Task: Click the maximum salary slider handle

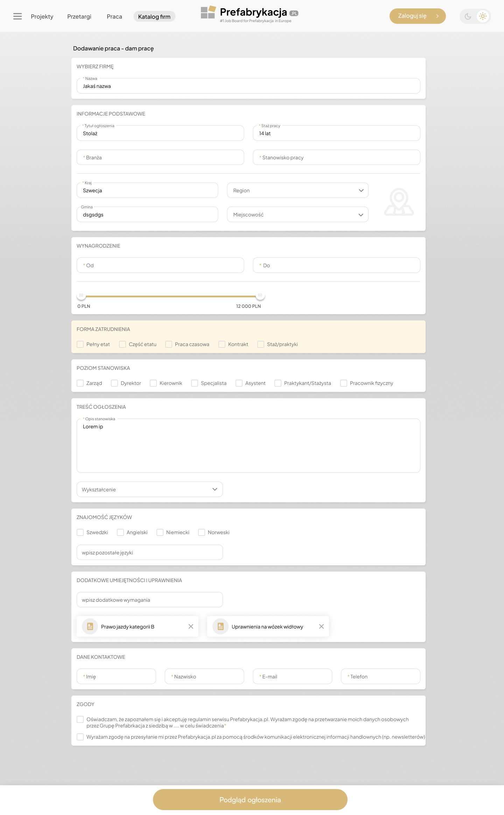Action: tap(260, 296)
